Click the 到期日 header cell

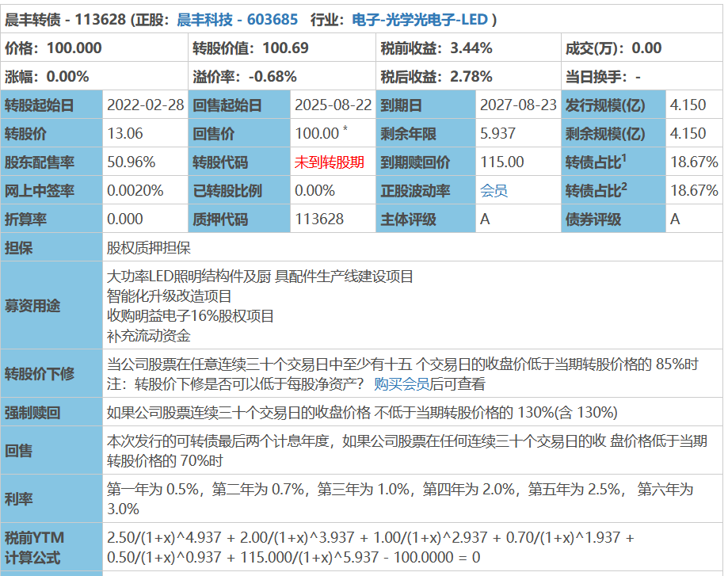click(x=425, y=105)
